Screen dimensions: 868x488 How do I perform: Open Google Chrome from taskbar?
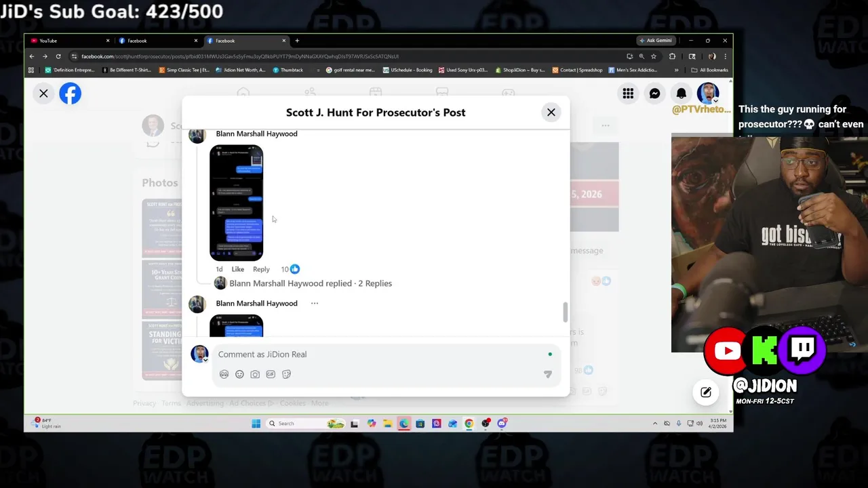pos(469,424)
